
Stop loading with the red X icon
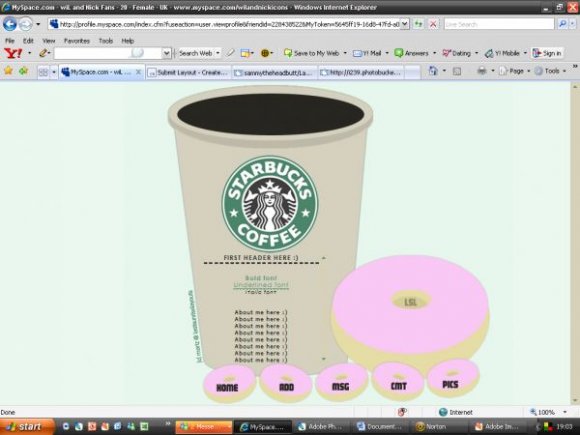point(433,24)
